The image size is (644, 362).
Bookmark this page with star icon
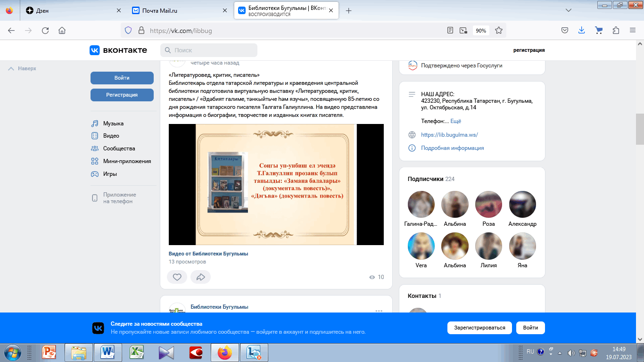[x=499, y=30]
